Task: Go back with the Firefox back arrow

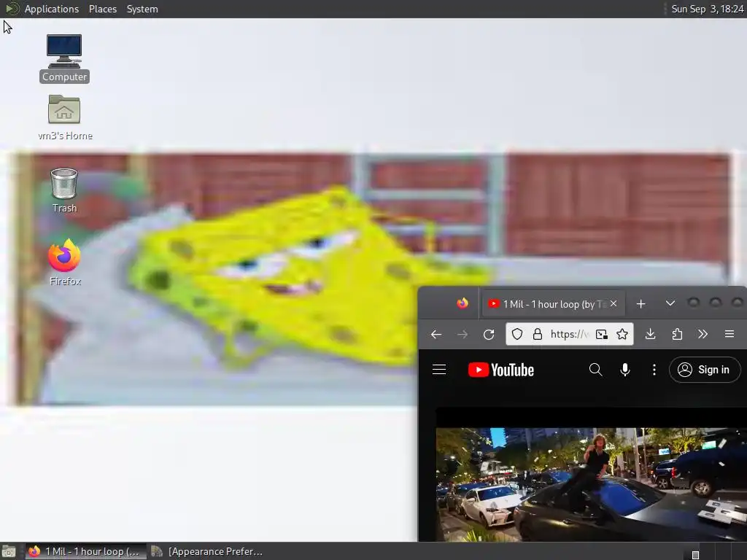Action: click(436, 334)
